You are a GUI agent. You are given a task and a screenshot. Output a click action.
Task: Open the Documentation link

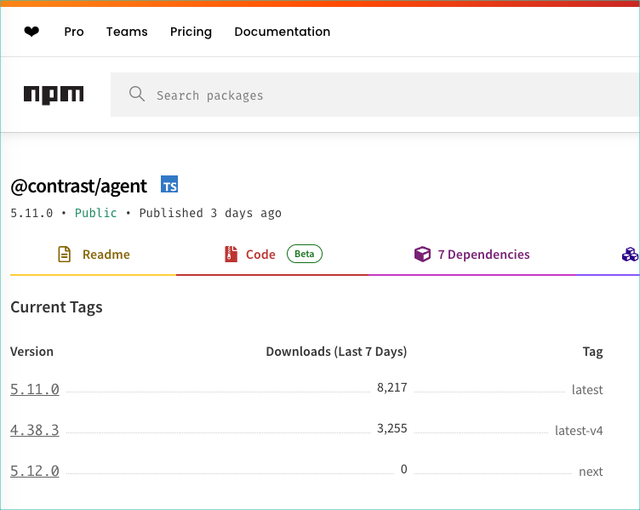tap(282, 32)
